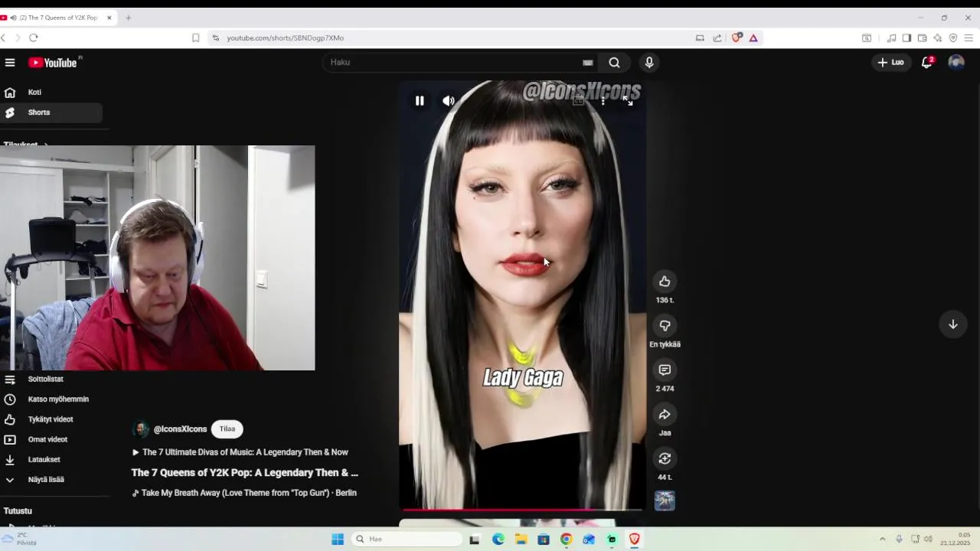
Task: Go back in the browser
Action: point(4,37)
